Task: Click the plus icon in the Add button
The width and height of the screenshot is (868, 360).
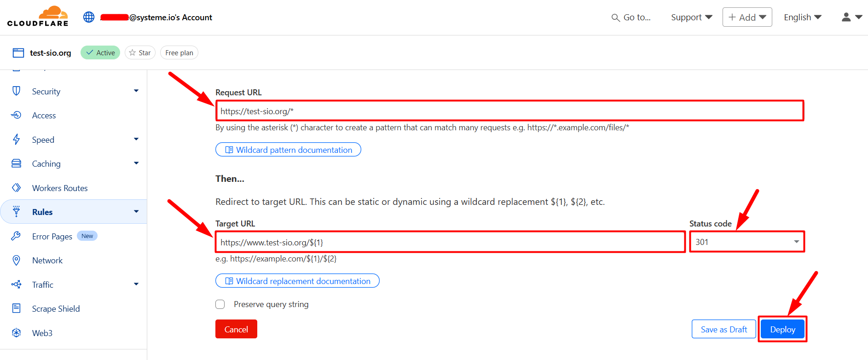Action: pyautogui.click(x=732, y=17)
